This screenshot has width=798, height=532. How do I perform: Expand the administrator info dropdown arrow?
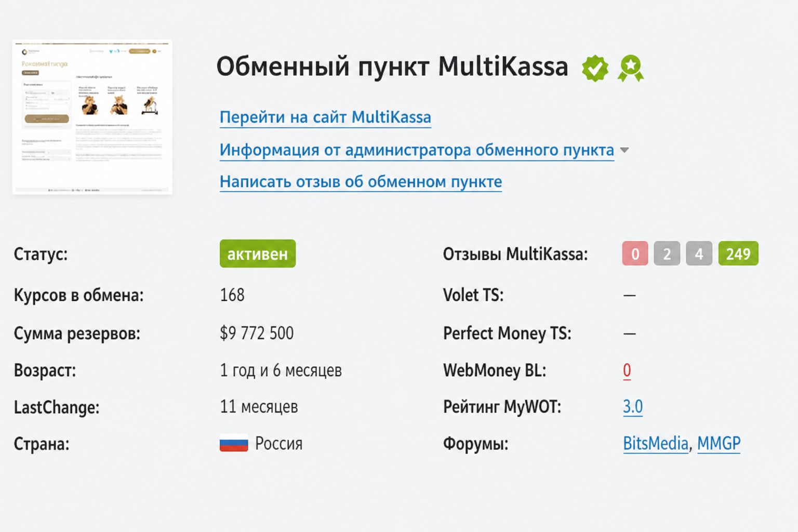click(624, 151)
